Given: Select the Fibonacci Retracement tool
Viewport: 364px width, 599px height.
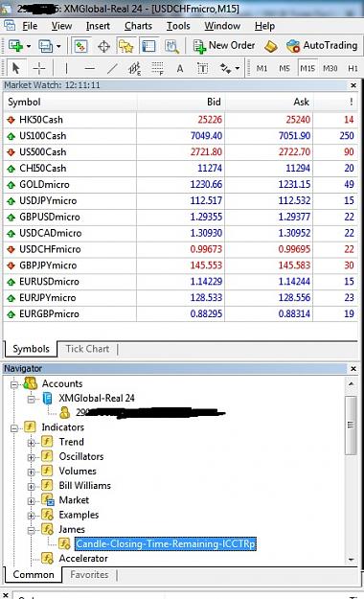Looking at the screenshot, I should click(157, 68).
